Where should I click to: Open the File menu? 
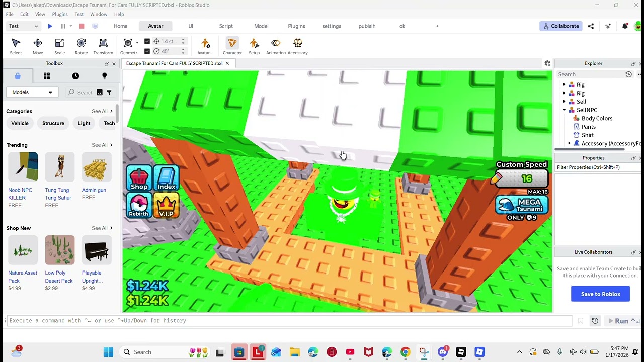click(10, 14)
